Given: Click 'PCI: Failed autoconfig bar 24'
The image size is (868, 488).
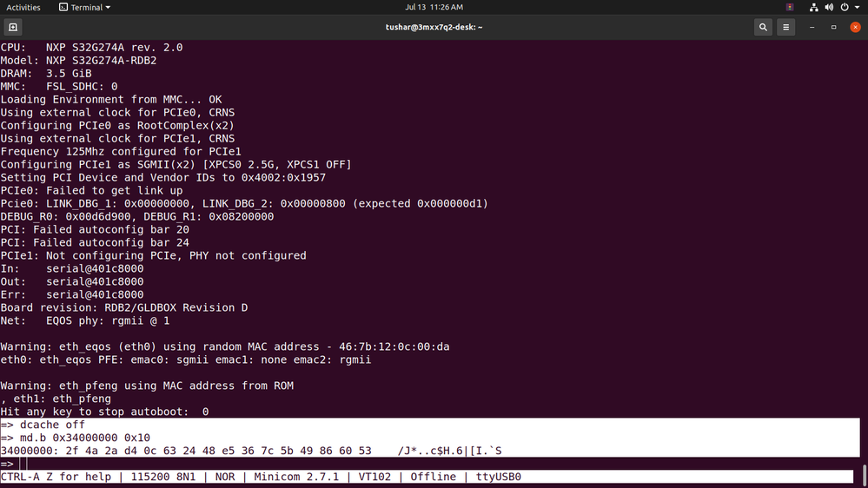Looking at the screenshot, I should tap(95, 242).
